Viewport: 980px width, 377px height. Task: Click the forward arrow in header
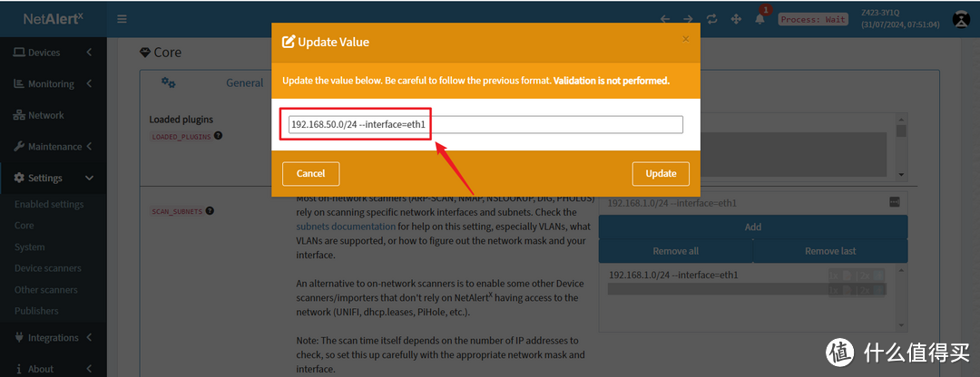(x=688, y=19)
